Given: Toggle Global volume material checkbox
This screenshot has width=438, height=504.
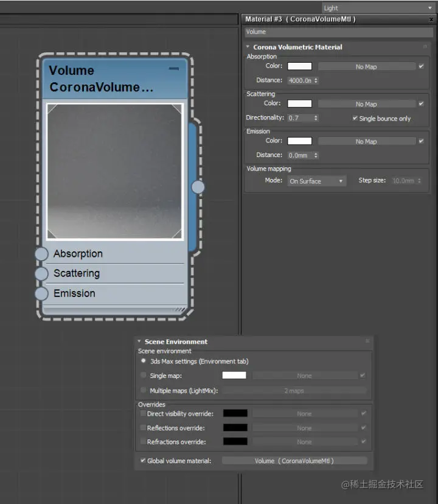Looking at the screenshot, I should pos(143,460).
